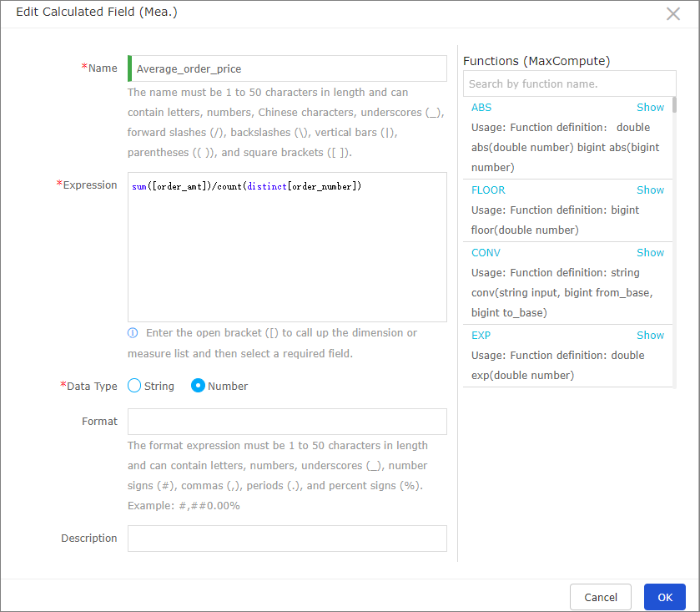Click the 'floor(double number)' usage text
Screen dimensions: 700x612
[525, 230]
